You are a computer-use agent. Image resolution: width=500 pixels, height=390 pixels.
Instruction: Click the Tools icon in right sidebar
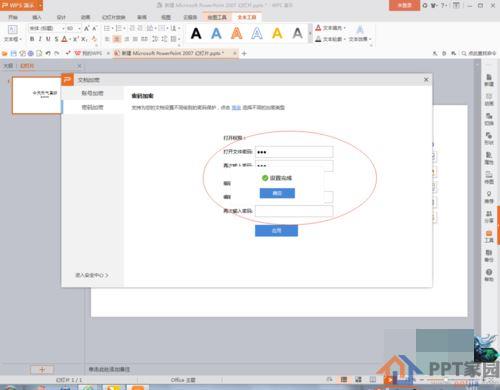coord(489,236)
